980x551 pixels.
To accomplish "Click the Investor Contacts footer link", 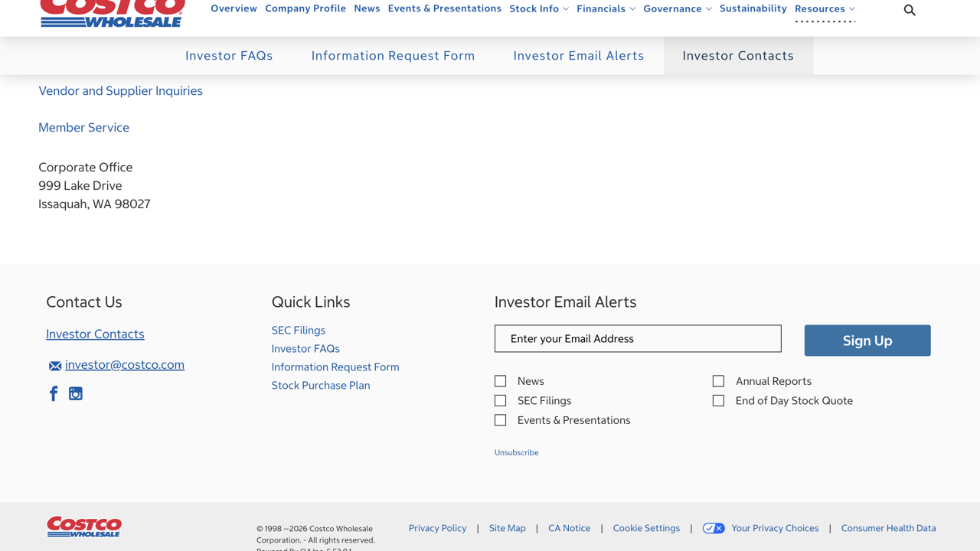I will pyautogui.click(x=95, y=334).
